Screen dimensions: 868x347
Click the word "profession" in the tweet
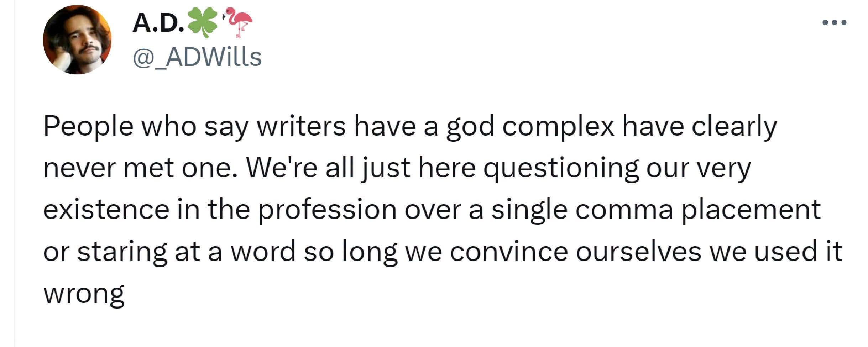tap(327, 210)
